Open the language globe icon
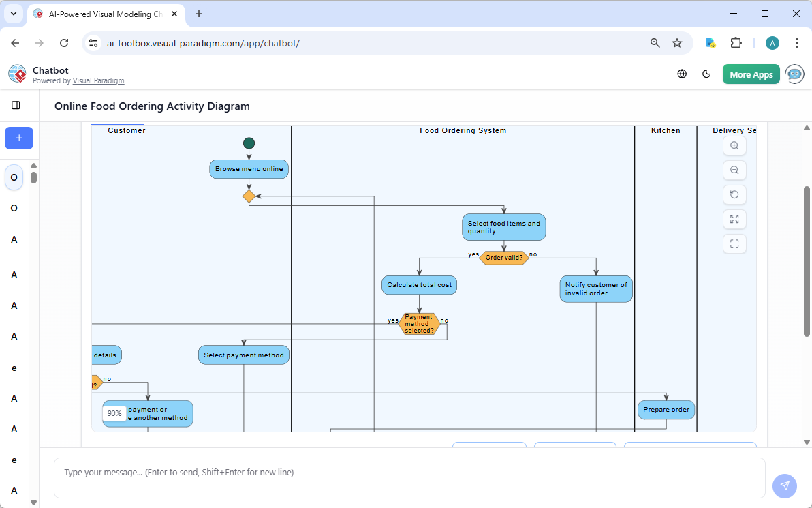This screenshot has height=508, width=812. (x=682, y=74)
